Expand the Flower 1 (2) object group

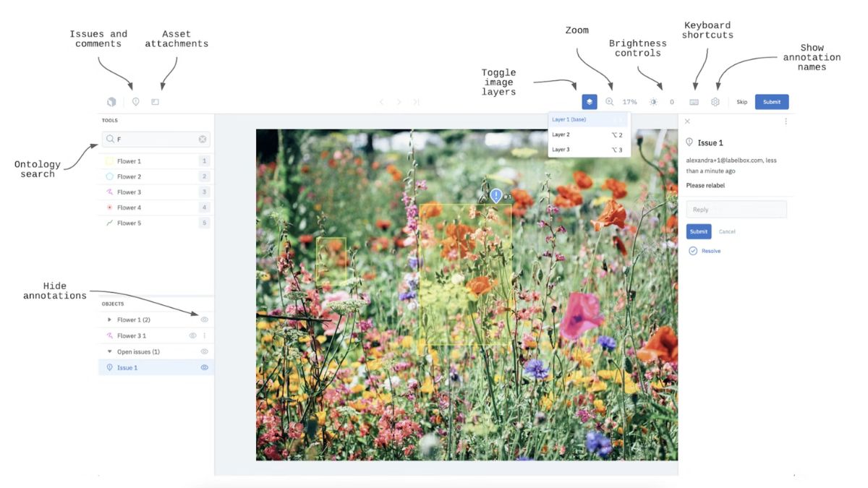pyautogui.click(x=109, y=320)
